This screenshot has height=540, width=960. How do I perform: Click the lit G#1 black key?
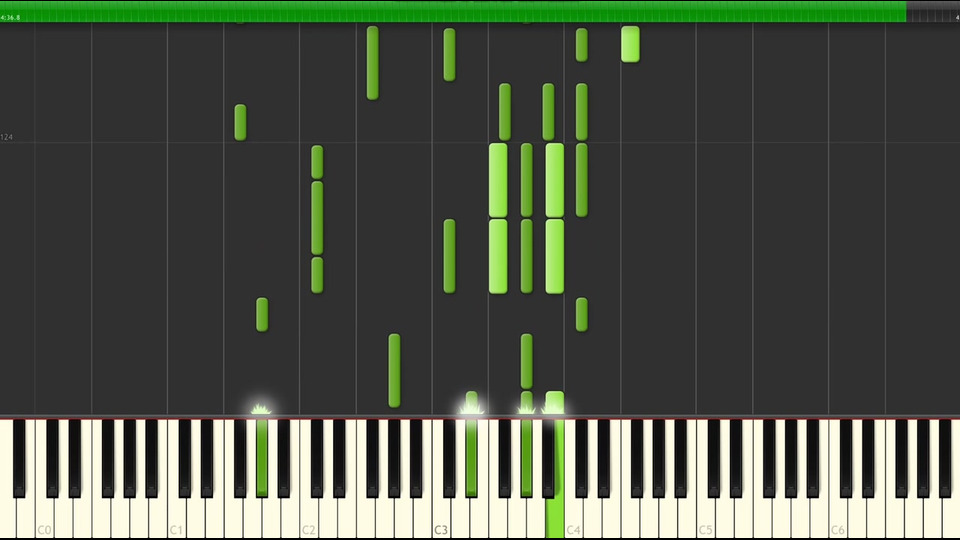pyautogui.click(x=262, y=458)
